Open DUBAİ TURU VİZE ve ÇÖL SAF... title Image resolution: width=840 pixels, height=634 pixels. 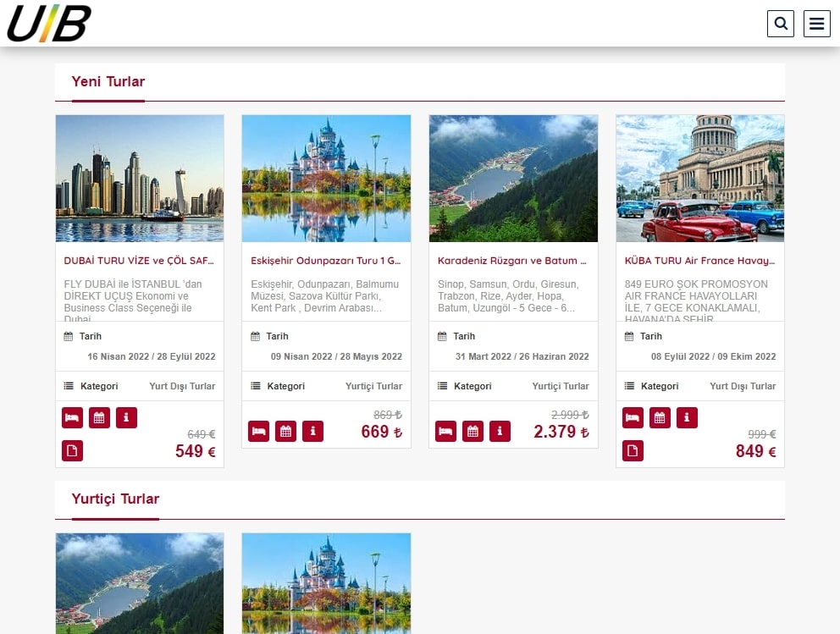coord(139,261)
